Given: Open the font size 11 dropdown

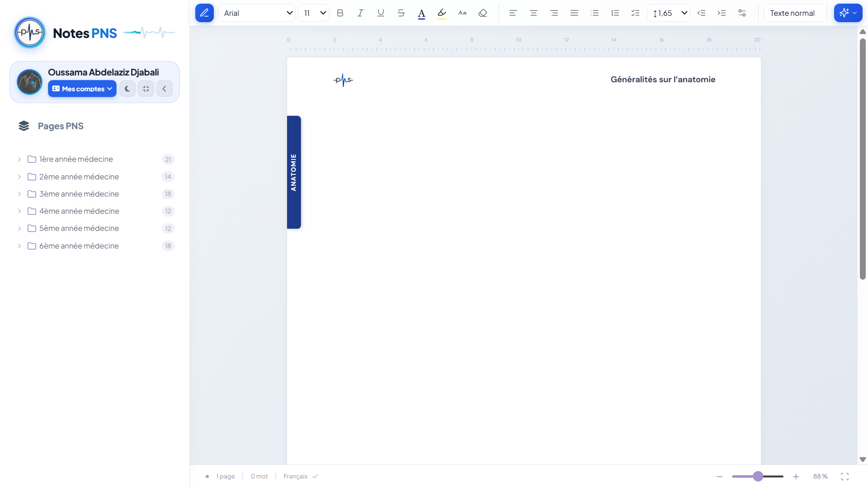Looking at the screenshot, I should (x=313, y=13).
